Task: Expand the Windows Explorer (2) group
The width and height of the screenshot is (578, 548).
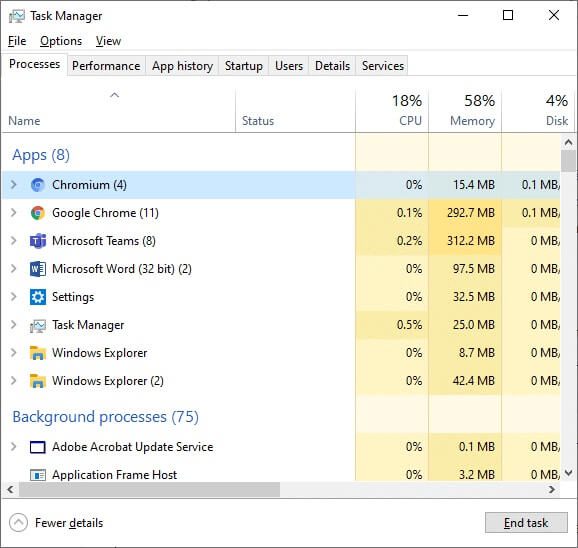Action: [14, 381]
